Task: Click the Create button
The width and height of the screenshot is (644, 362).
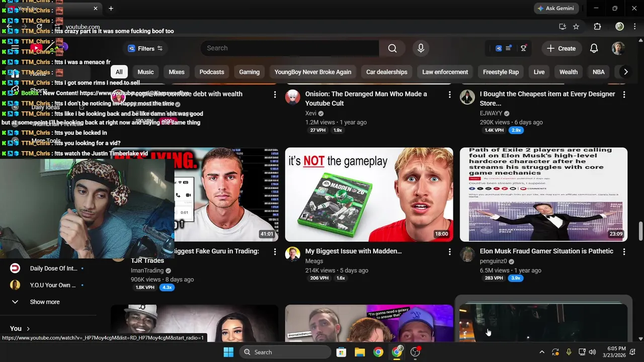Action: [x=561, y=48]
